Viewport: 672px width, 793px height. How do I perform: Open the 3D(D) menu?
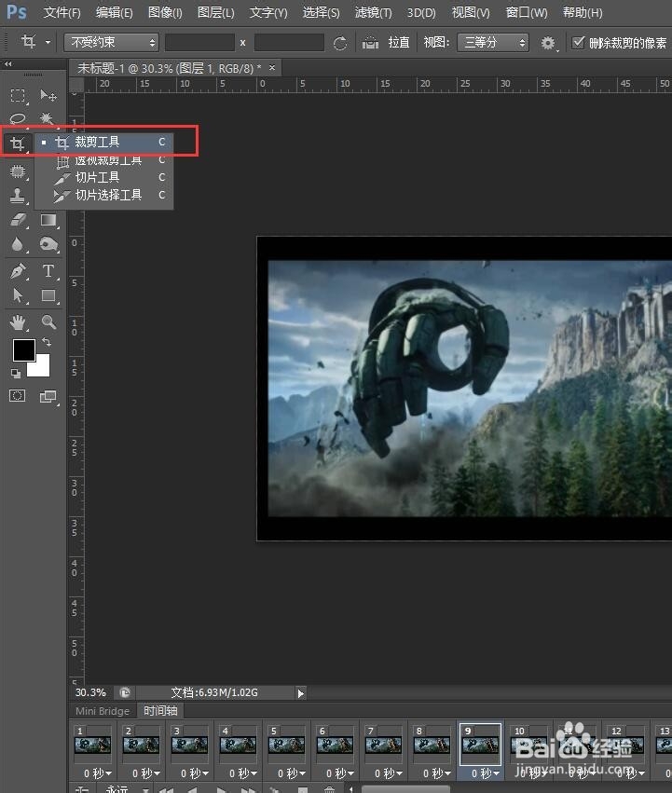coord(421,13)
